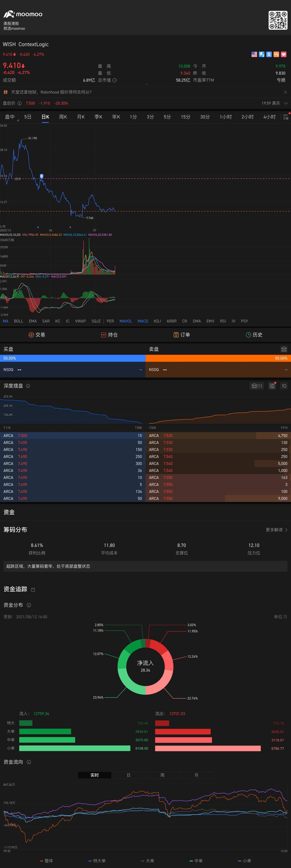Tap the market cap info circle icon
The height and width of the screenshot is (868, 291).
(115, 80)
